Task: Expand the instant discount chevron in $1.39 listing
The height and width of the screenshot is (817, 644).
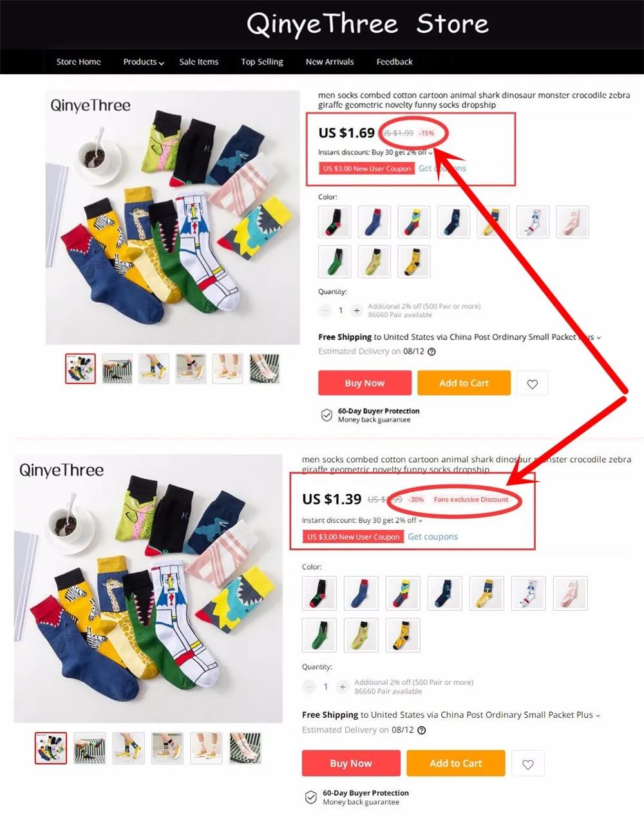Action: coord(421,521)
